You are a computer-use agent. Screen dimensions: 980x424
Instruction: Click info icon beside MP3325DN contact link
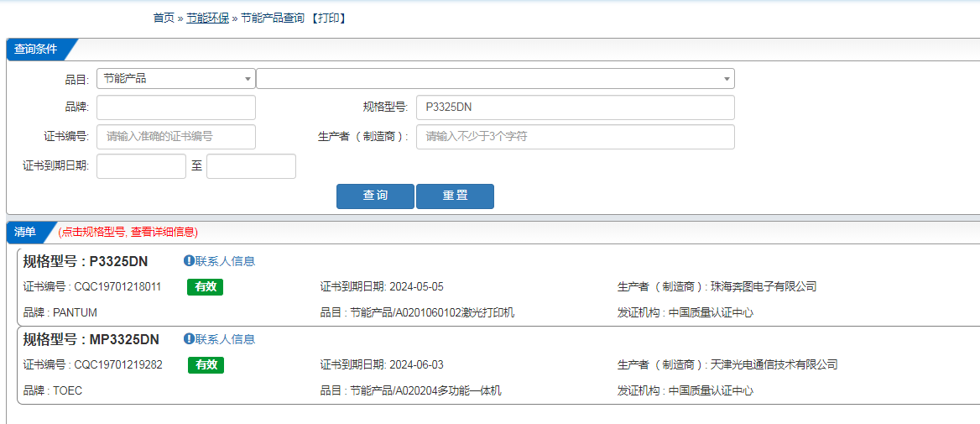[189, 339]
